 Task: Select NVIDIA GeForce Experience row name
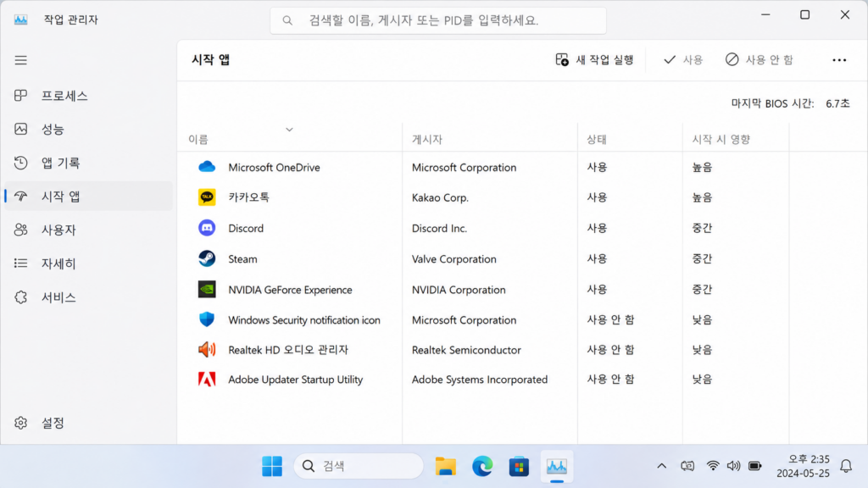(290, 290)
